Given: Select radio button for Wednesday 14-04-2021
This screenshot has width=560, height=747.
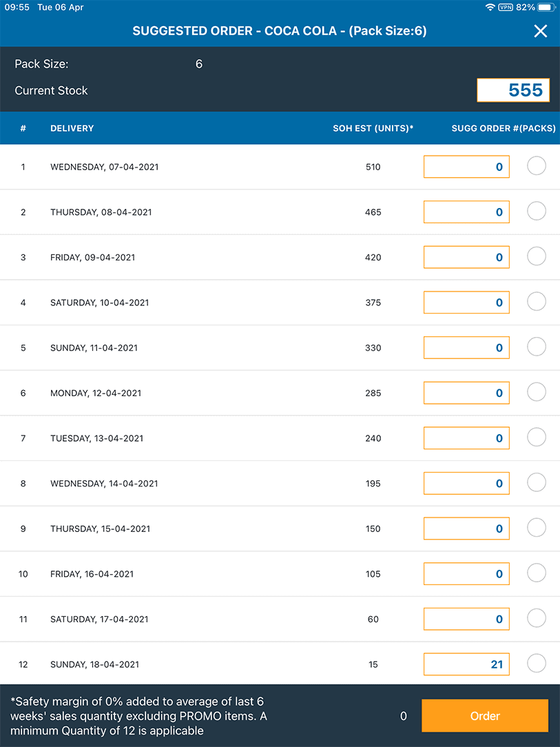Looking at the screenshot, I should [536, 482].
